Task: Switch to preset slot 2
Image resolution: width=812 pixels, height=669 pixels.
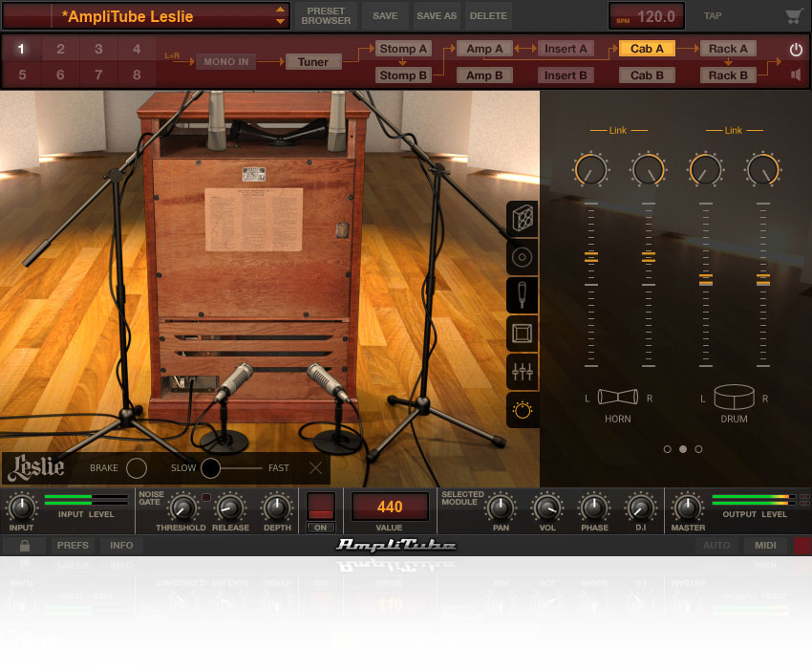Action: tap(60, 48)
